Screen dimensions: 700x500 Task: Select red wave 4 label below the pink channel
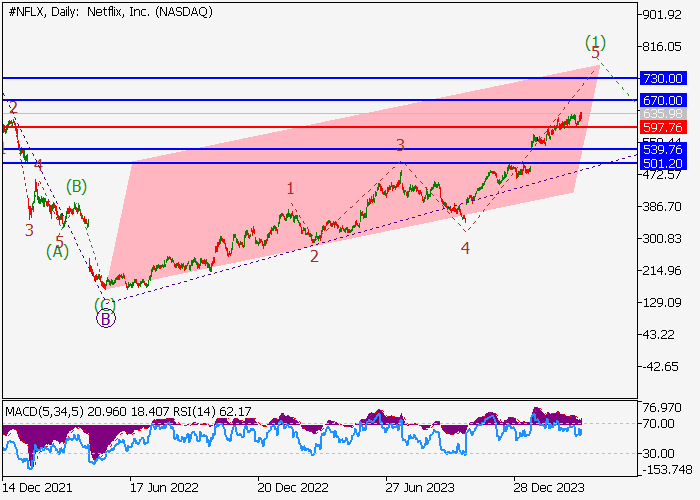(465, 248)
